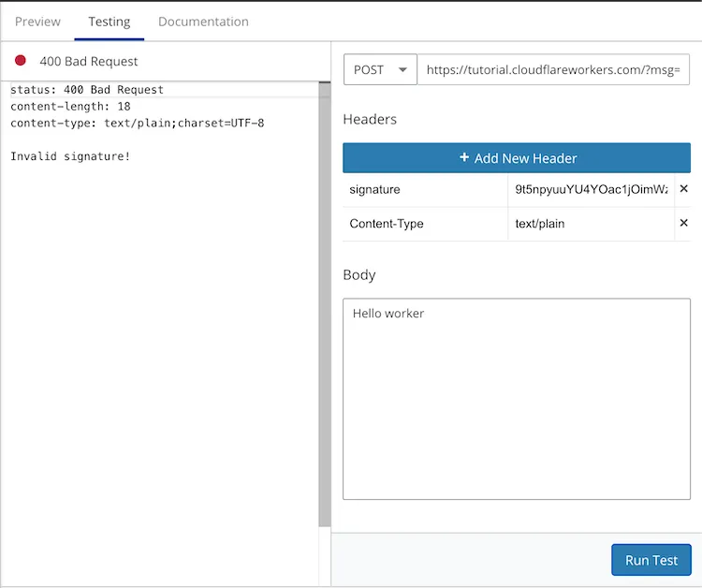Click the Invalid signature! response text

70,155
